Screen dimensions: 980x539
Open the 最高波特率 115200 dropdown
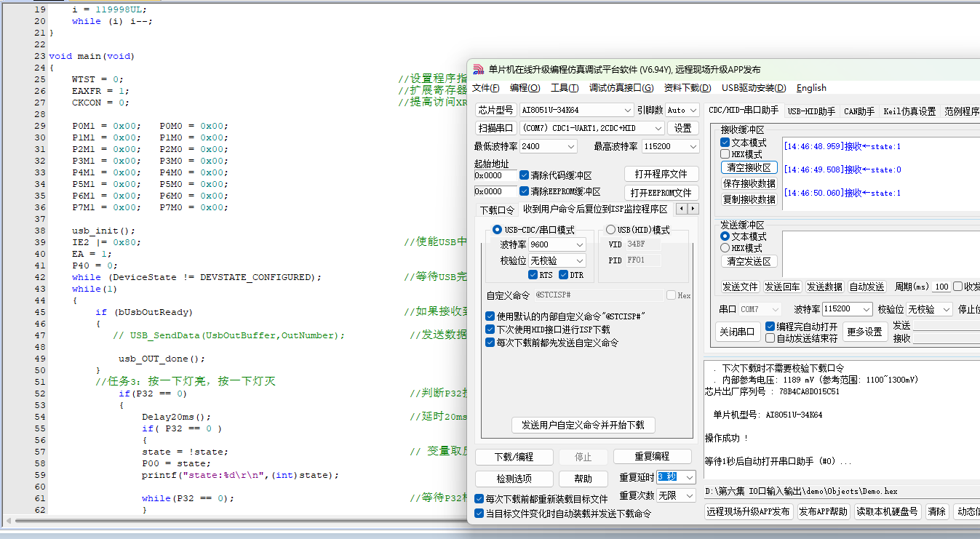click(670, 146)
